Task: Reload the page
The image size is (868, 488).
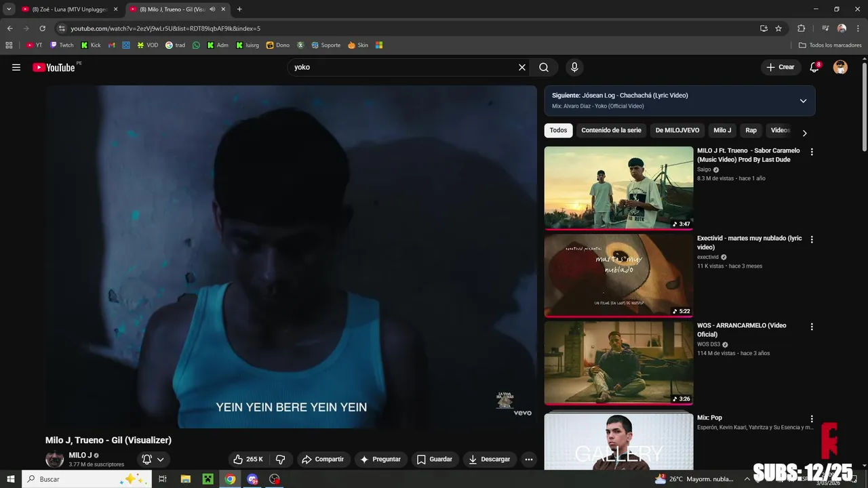Action: tap(42, 28)
